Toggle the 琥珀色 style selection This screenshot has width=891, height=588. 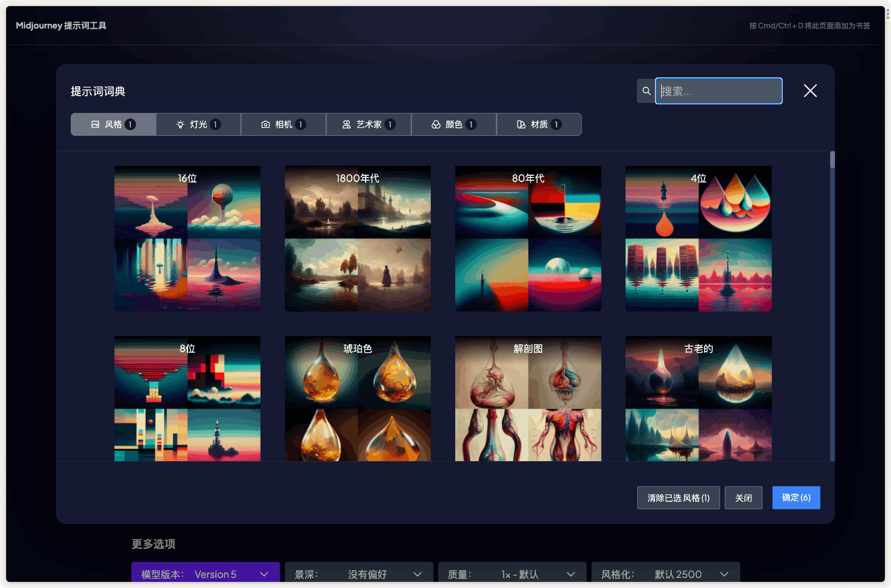[x=357, y=398]
